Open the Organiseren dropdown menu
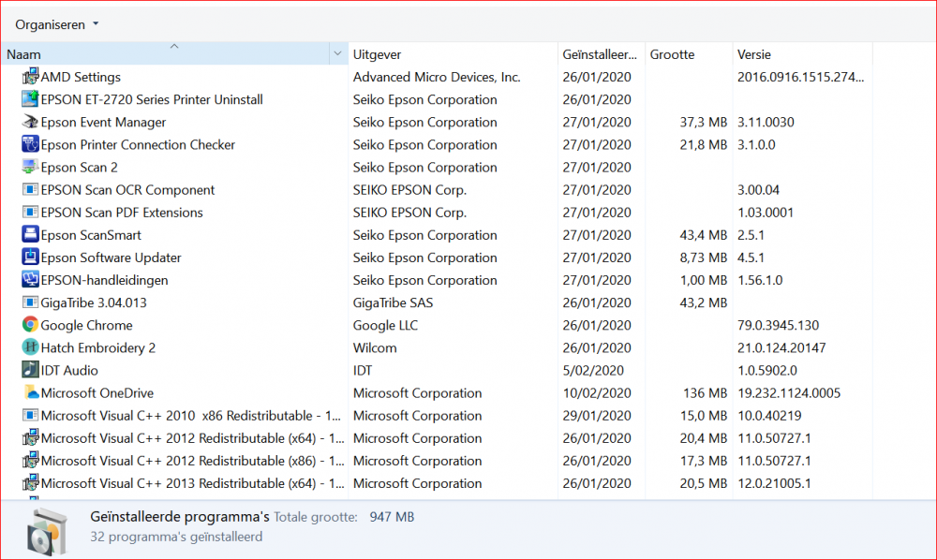This screenshot has height=560, width=937. point(56,24)
